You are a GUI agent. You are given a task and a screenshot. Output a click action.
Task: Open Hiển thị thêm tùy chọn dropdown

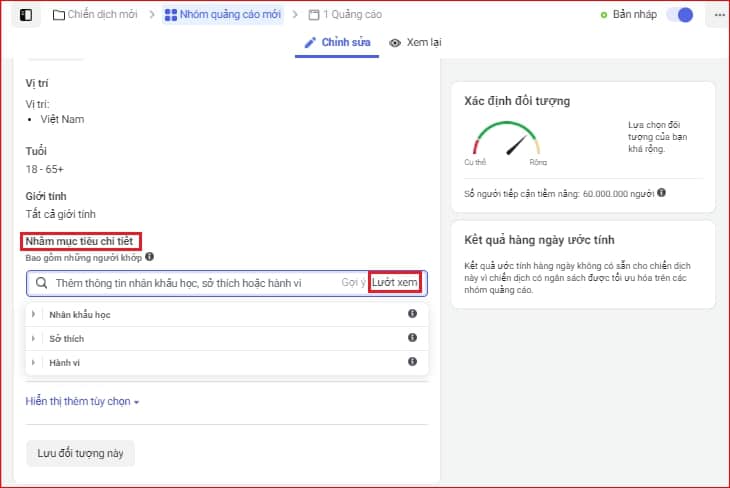click(x=82, y=402)
